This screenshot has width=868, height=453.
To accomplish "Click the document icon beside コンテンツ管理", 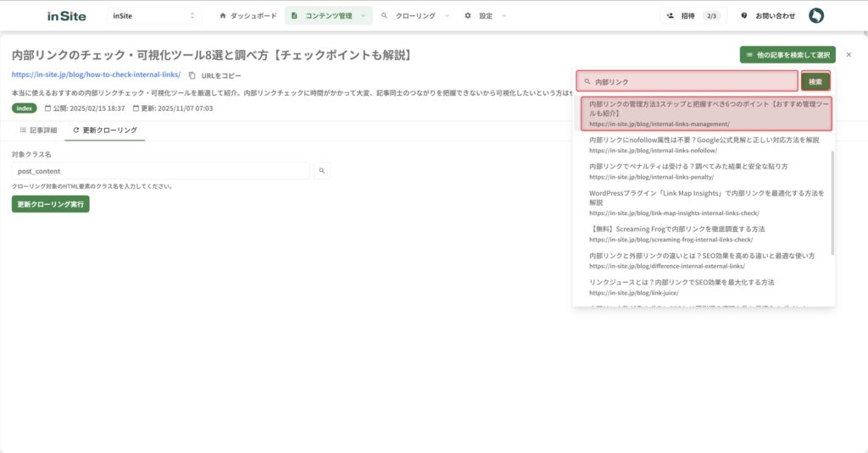I will (x=294, y=15).
